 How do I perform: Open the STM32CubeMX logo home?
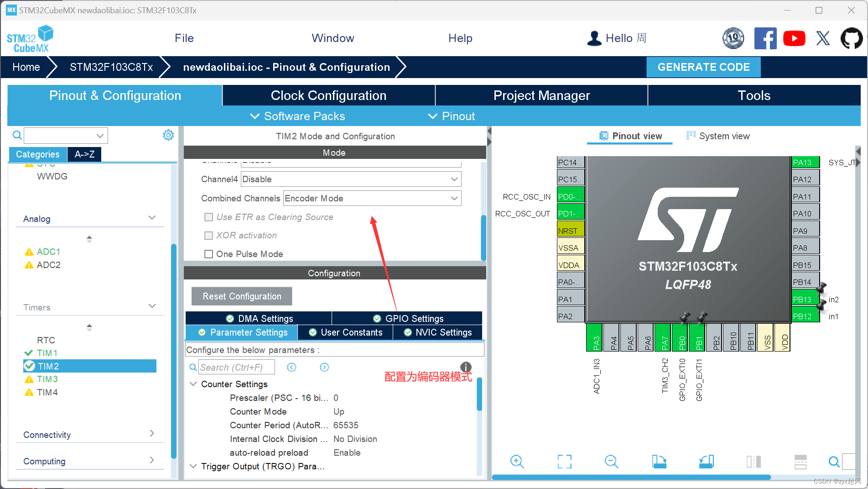[x=30, y=39]
